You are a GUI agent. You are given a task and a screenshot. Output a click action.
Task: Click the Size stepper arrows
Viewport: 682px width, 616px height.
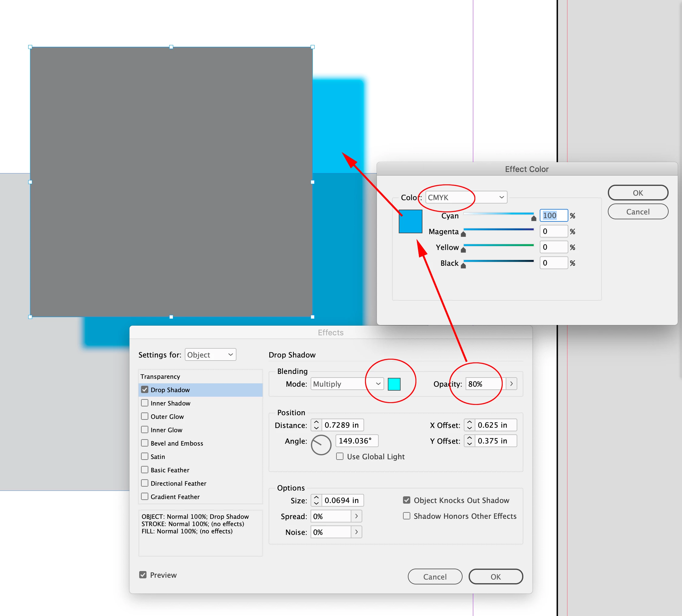(316, 500)
